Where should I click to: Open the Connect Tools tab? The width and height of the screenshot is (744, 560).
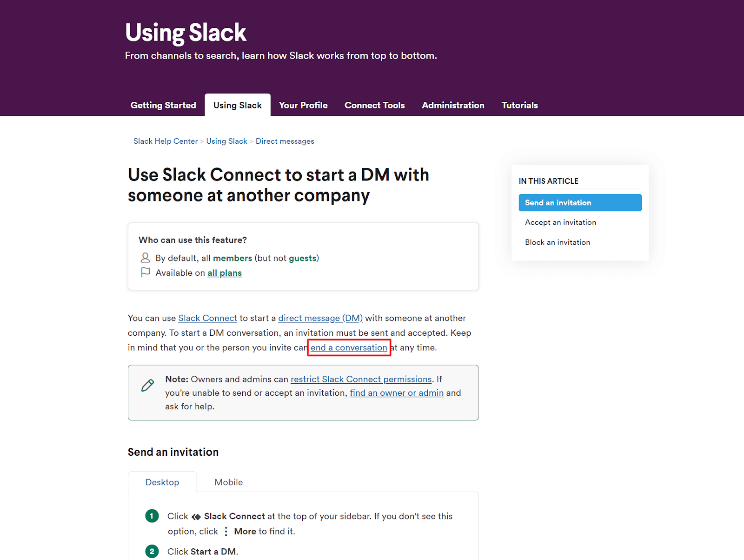pyautogui.click(x=374, y=105)
